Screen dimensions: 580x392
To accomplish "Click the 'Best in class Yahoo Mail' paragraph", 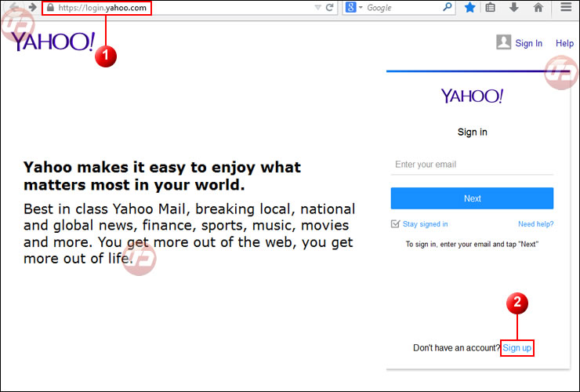I will coord(189,234).
